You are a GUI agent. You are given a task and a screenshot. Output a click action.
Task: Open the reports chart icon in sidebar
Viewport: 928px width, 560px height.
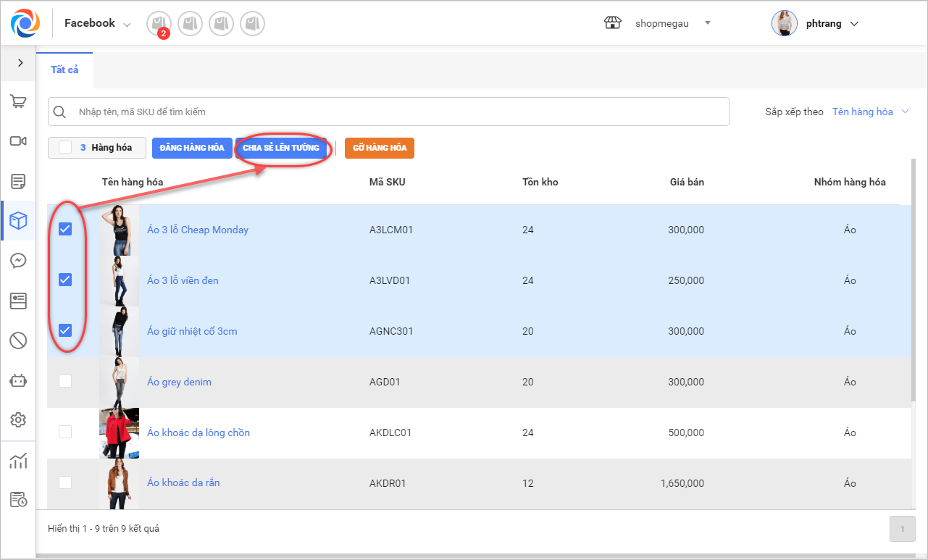click(x=18, y=461)
